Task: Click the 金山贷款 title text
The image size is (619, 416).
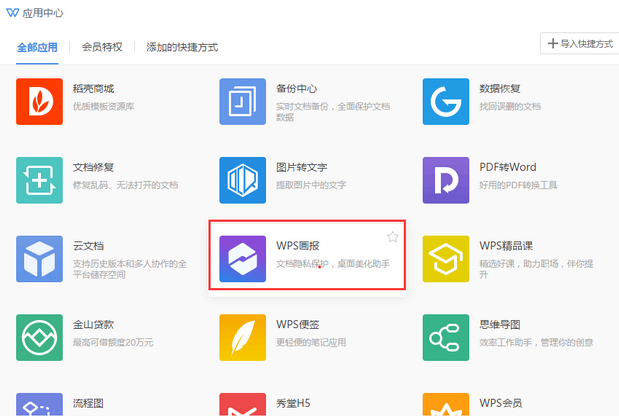Action: (93, 324)
